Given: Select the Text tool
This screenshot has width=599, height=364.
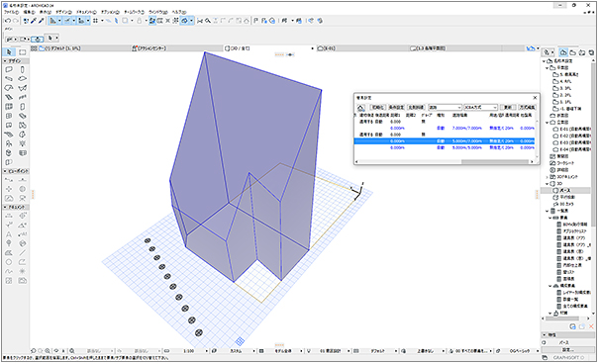Looking at the screenshot, I should point(9,234).
